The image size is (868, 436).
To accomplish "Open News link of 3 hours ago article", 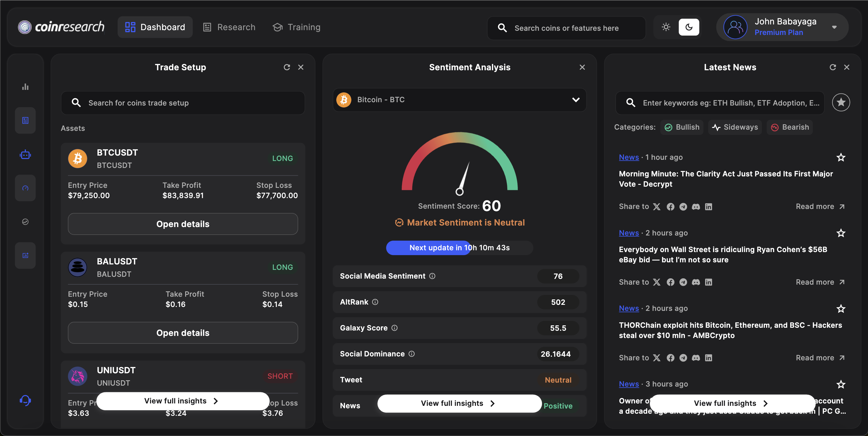I will [629, 384].
